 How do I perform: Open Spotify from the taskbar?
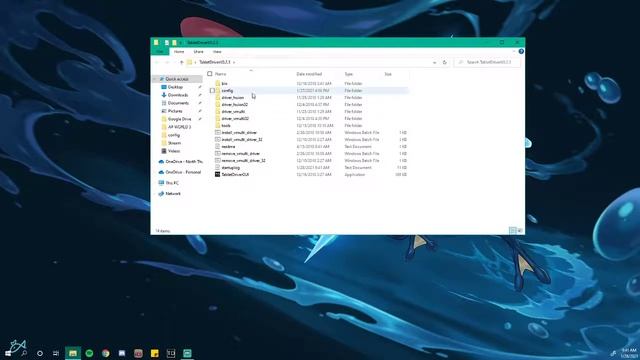point(89,353)
